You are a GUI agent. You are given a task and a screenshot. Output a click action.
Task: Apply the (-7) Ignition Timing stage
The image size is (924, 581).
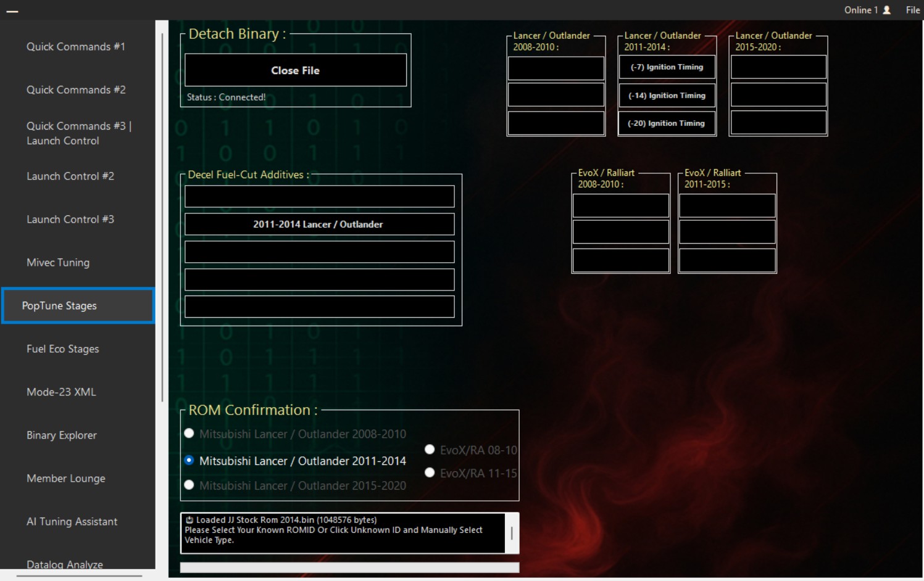click(666, 67)
